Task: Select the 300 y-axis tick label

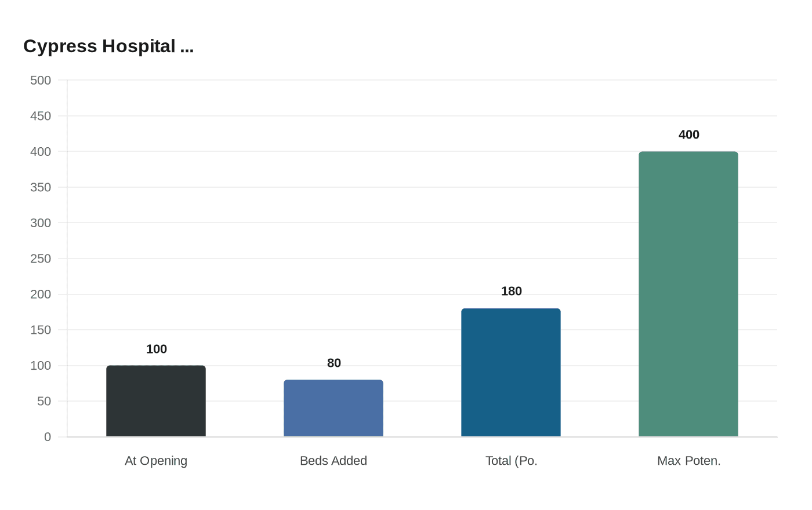Action: tap(41, 223)
